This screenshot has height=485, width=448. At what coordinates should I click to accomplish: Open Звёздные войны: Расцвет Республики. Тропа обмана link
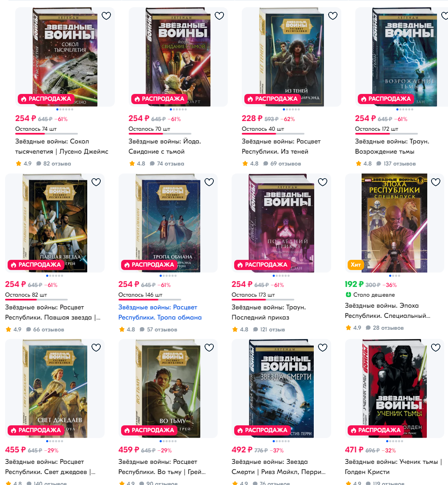160,312
